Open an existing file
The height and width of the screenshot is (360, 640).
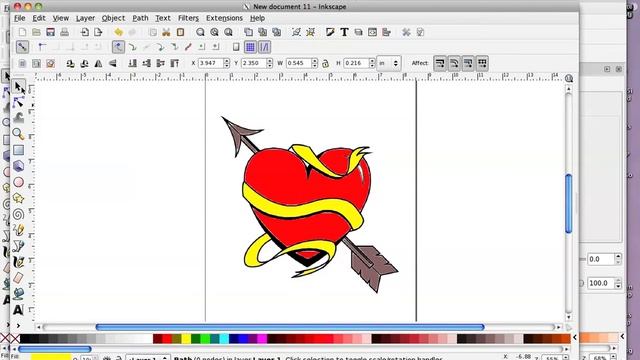(x=36, y=32)
